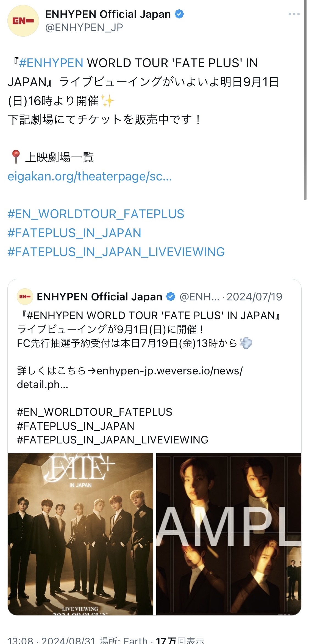Tap the blue verified badge beside ENHYPEN Official Japan

179,14
